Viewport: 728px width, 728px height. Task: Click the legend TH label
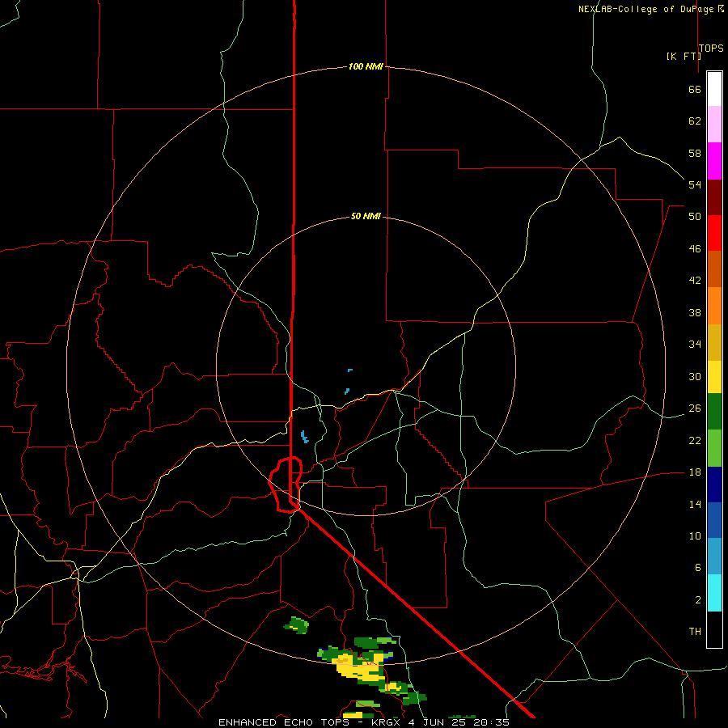[x=695, y=632]
